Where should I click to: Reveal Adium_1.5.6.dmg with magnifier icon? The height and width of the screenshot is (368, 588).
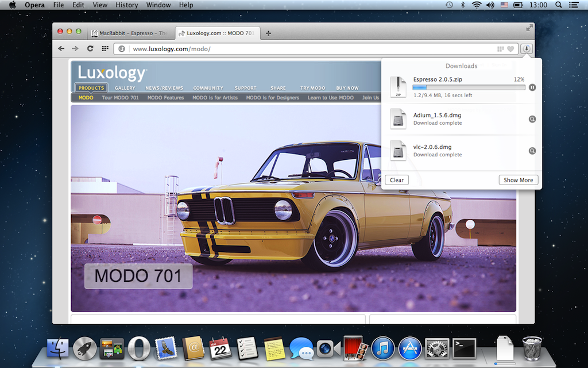532,119
